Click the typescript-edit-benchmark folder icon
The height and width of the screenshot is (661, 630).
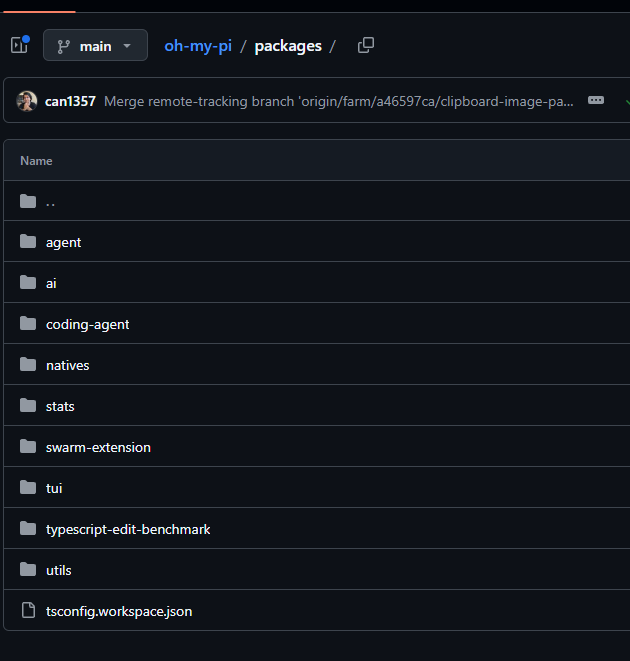click(28, 528)
